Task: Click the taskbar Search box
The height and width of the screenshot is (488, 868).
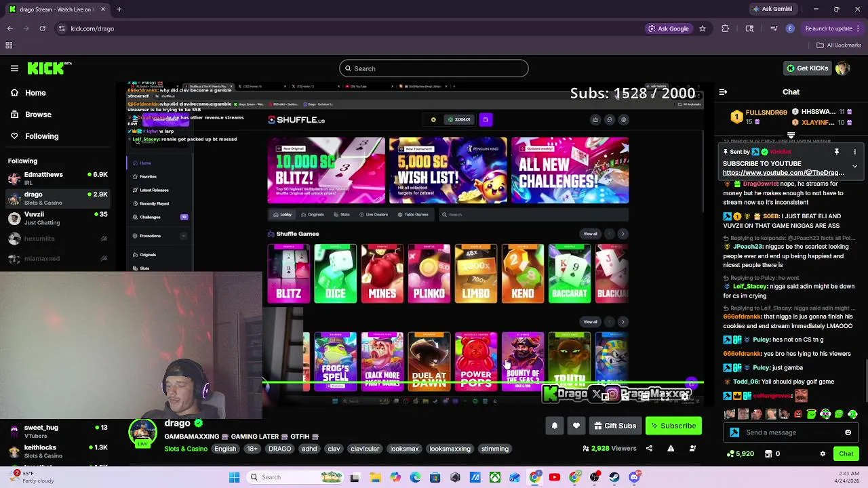Action: tap(295, 477)
